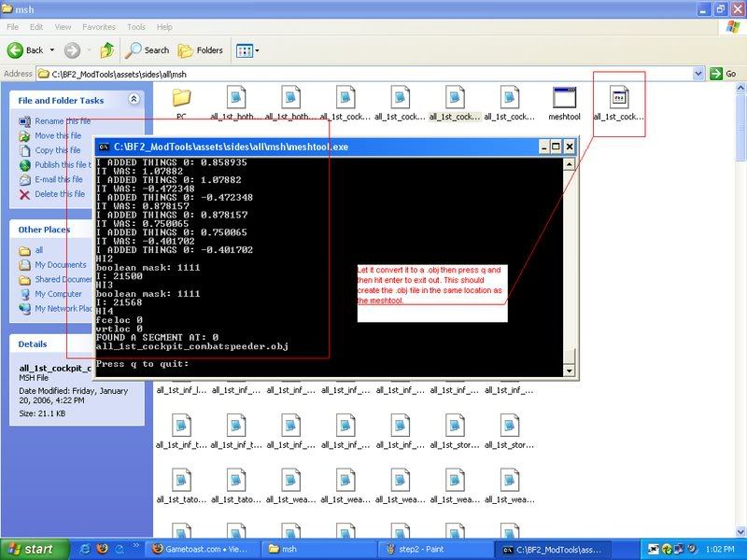The image size is (747, 560).
Task: Select the meshtool application icon
Action: click(564, 103)
